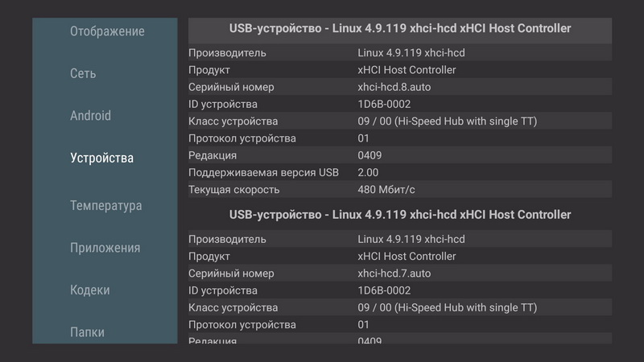Click ID устройства value of second device

tap(384, 290)
